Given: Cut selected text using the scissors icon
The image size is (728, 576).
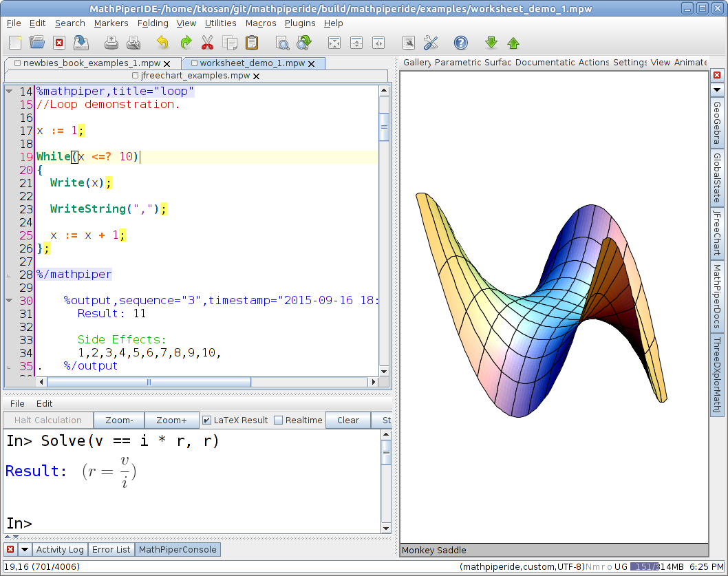Looking at the screenshot, I should [x=208, y=43].
